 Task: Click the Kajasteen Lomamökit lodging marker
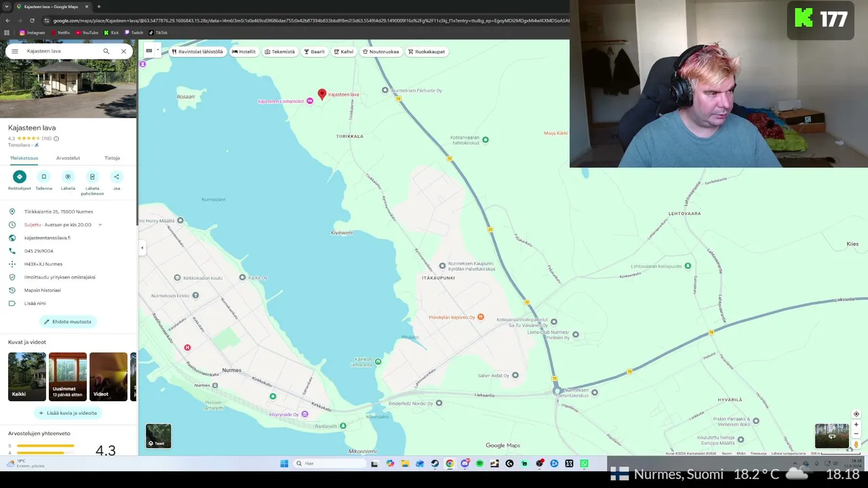coord(310,101)
